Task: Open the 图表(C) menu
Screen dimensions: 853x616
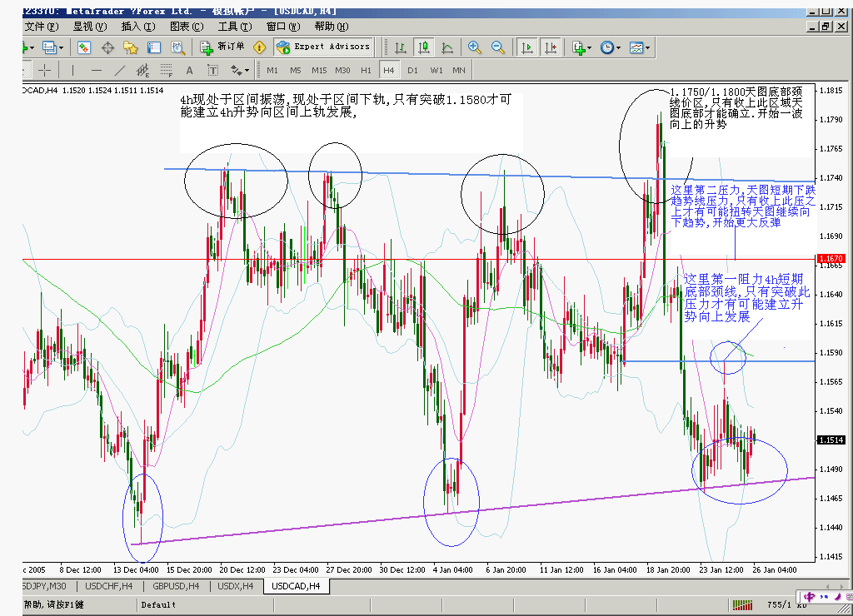Action: (x=187, y=27)
